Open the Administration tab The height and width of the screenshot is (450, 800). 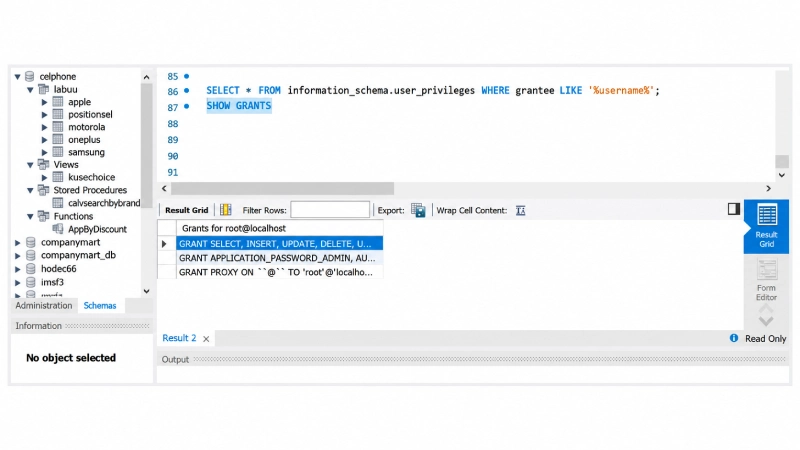click(x=44, y=306)
